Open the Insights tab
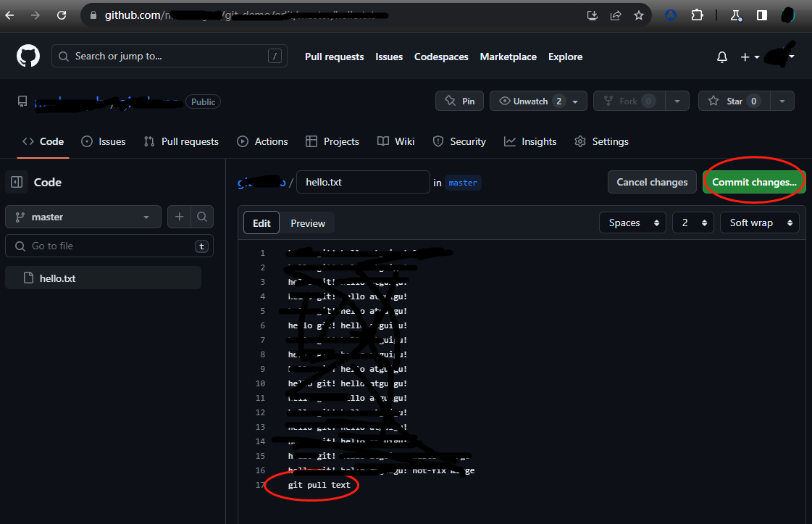Viewport: 812px width, 524px height. click(530, 141)
